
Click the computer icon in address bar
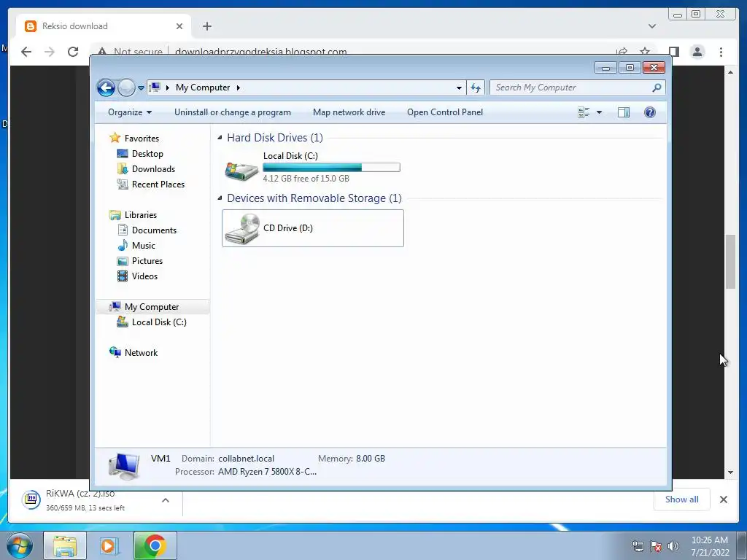pos(155,87)
